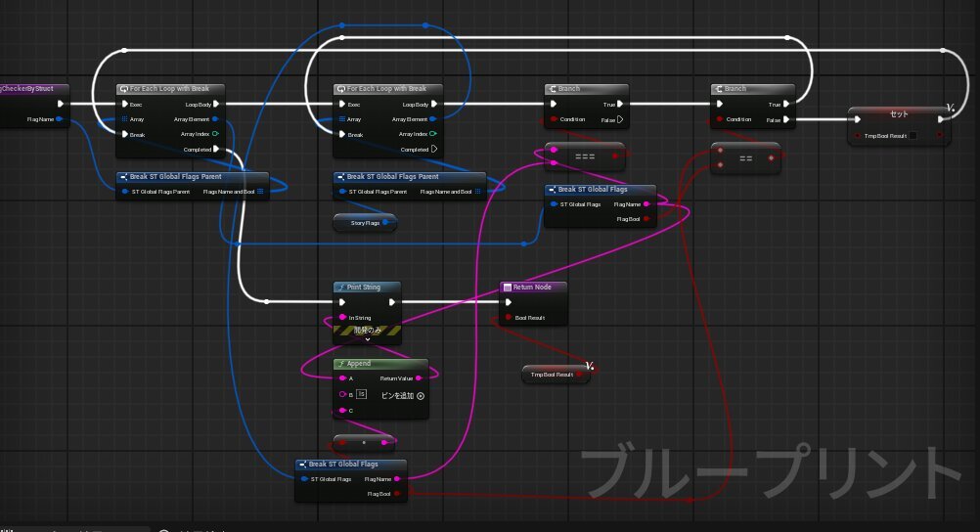Toggle the Tmp Bool Result checkbox on the Set node

913,136
